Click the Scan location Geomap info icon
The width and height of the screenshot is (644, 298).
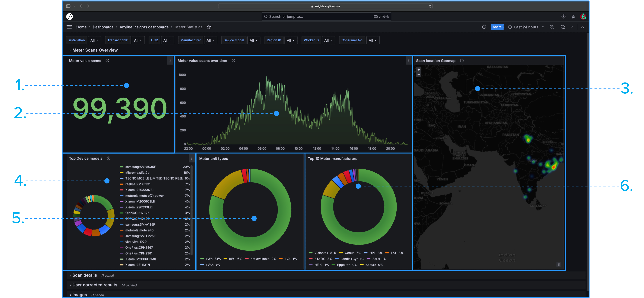click(462, 61)
